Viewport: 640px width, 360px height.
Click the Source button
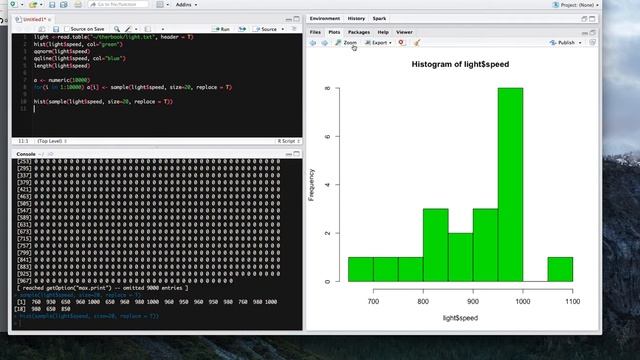pos(265,29)
